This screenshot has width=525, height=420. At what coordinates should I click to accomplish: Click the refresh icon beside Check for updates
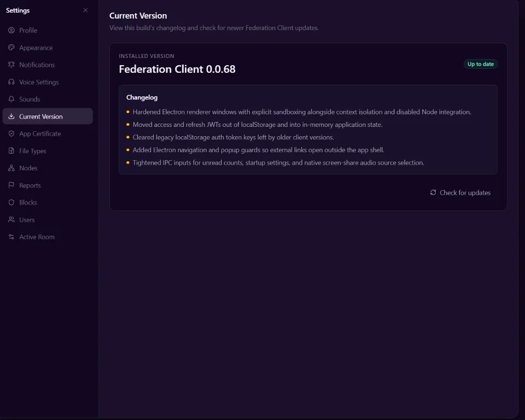coord(433,192)
